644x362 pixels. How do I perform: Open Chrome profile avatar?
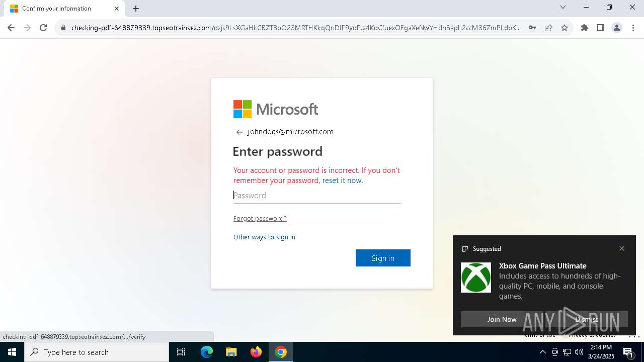coord(617,28)
